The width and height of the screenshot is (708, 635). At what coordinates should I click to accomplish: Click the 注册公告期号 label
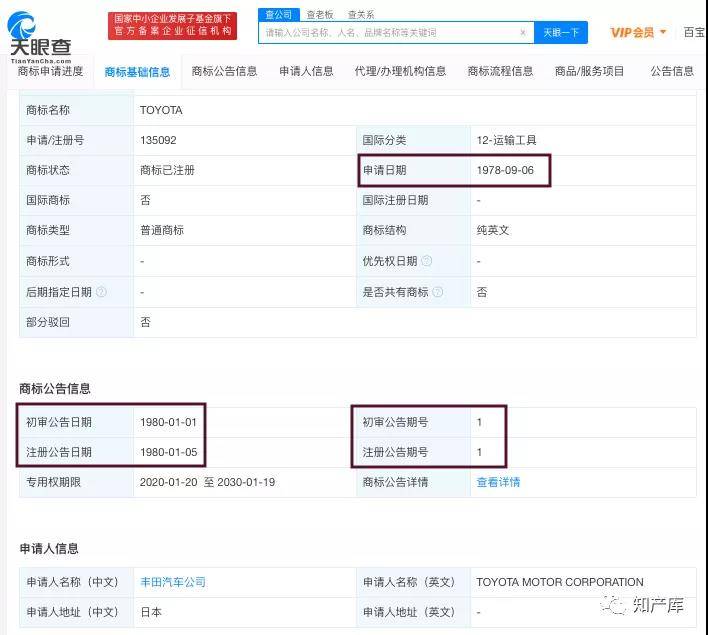pyautogui.click(x=395, y=452)
